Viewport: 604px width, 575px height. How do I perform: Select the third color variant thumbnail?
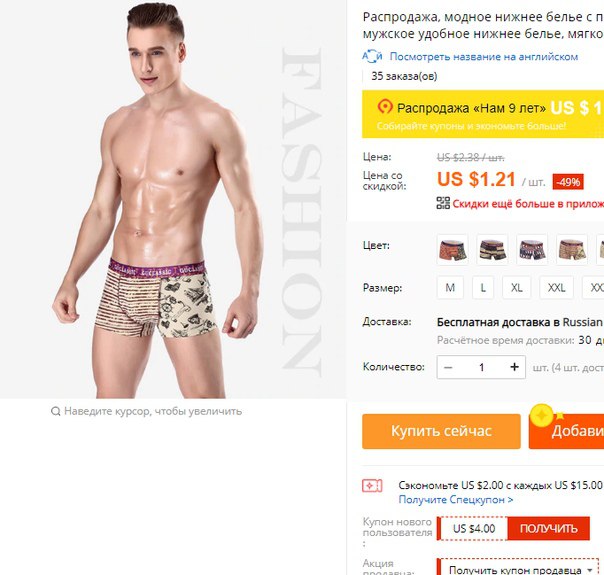532,250
